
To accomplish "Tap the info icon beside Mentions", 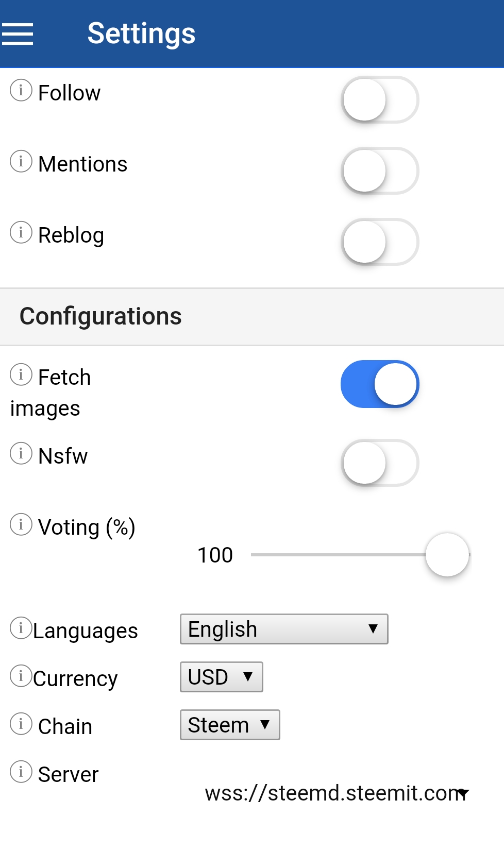I will click(21, 162).
